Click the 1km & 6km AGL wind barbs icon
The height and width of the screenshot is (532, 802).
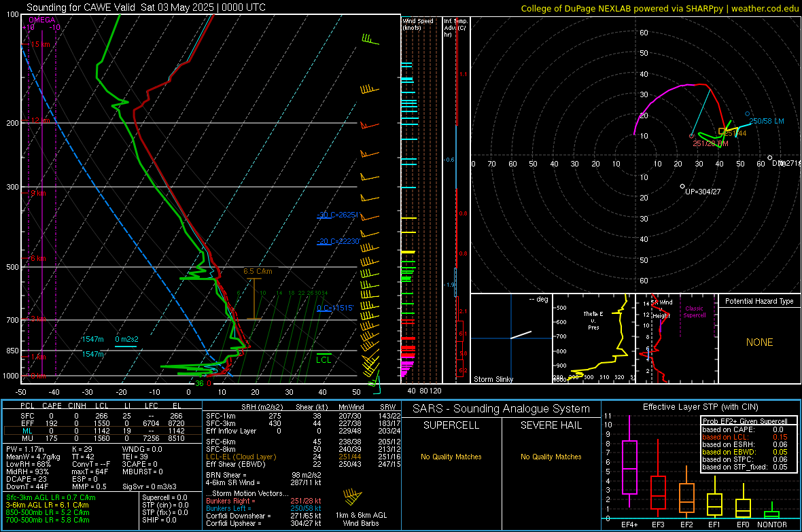tap(353, 497)
